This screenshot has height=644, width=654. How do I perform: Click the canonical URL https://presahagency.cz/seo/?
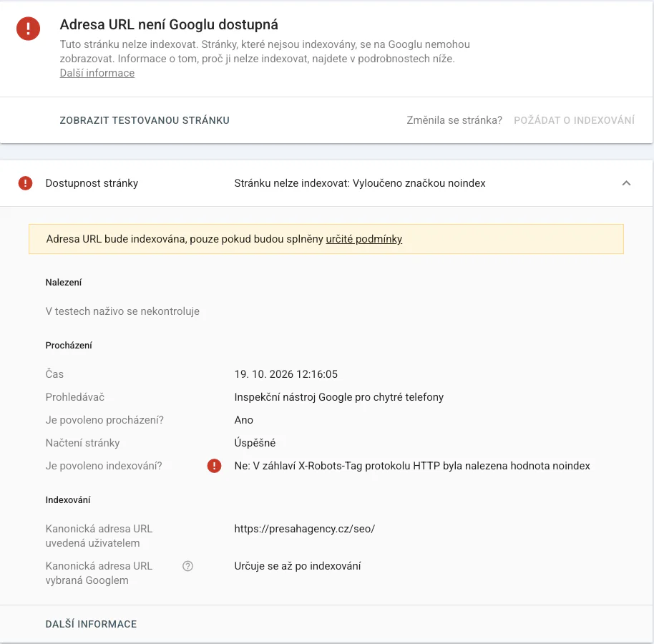point(305,529)
